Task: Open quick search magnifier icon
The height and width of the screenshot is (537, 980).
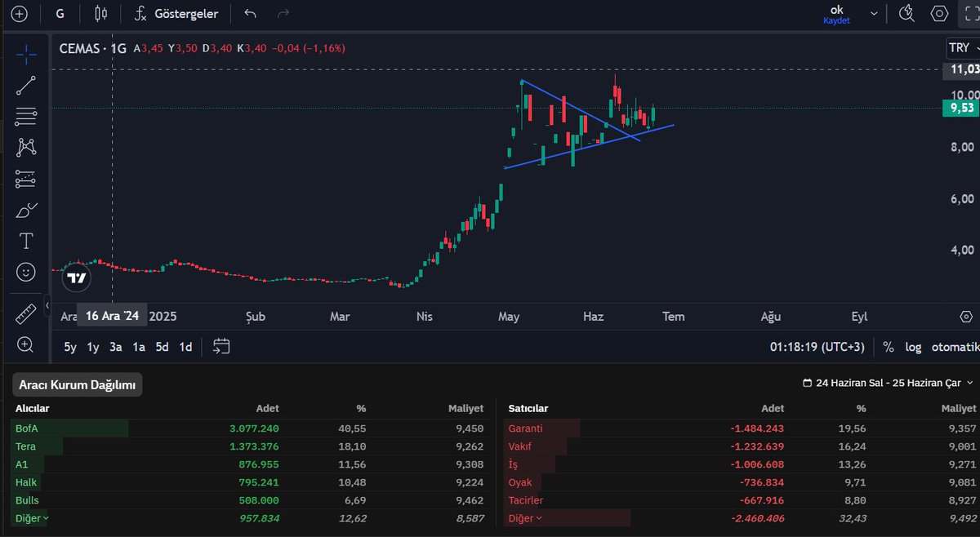Action: [906, 14]
